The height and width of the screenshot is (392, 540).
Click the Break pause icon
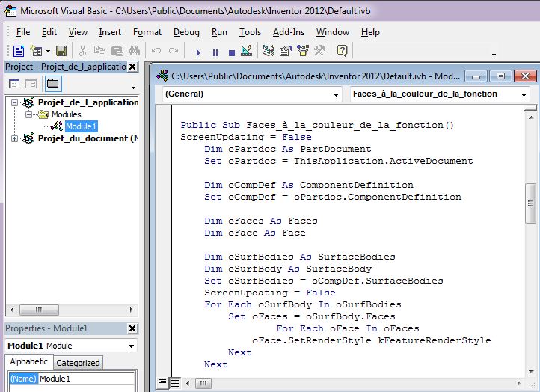point(215,52)
